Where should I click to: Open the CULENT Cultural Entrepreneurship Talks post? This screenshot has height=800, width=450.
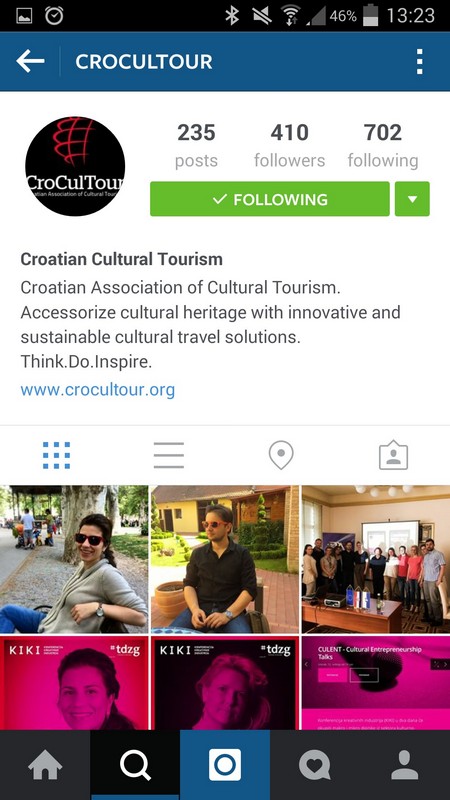(x=376, y=683)
